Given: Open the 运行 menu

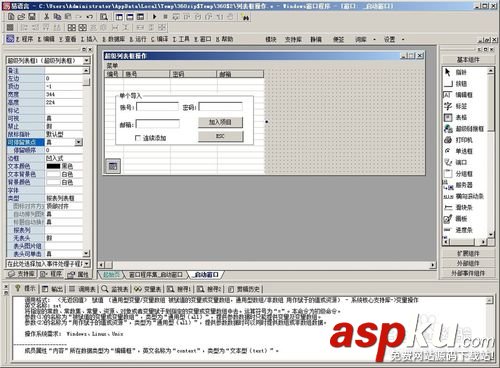Looking at the screenshot, I should pyautogui.click(x=138, y=39).
